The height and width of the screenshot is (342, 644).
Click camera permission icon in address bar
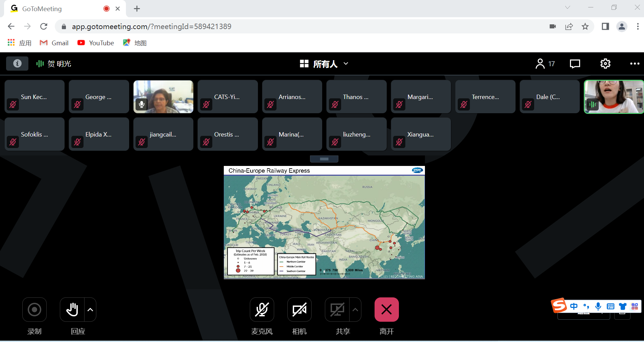coord(553,26)
